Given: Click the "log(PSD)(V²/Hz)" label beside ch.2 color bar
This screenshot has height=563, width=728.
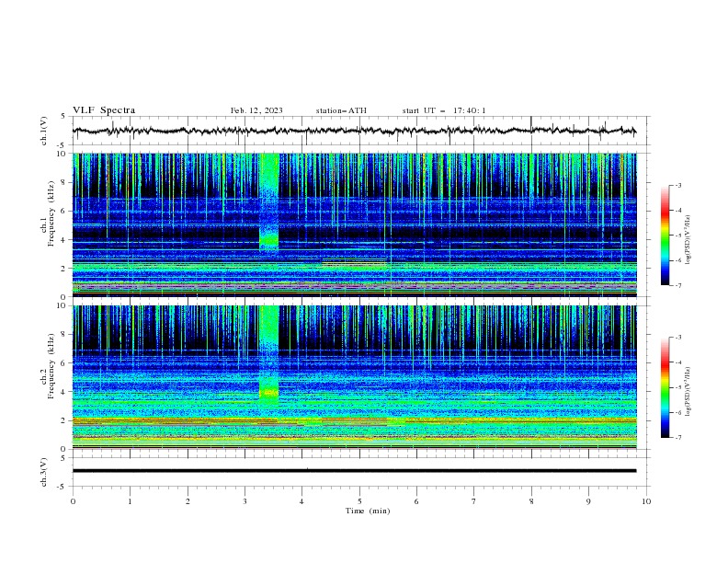Looking at the screenshot, I should (x=688, y=392).
